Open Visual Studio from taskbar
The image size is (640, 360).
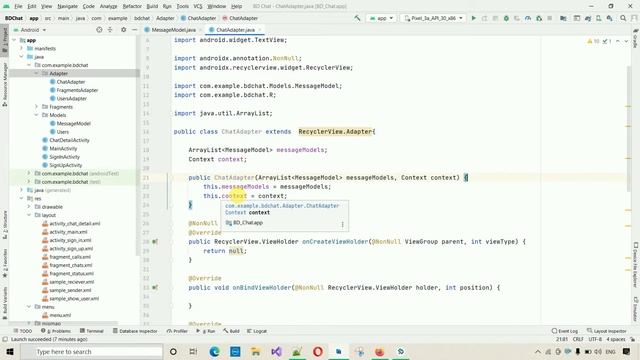[x=276, y=351]
